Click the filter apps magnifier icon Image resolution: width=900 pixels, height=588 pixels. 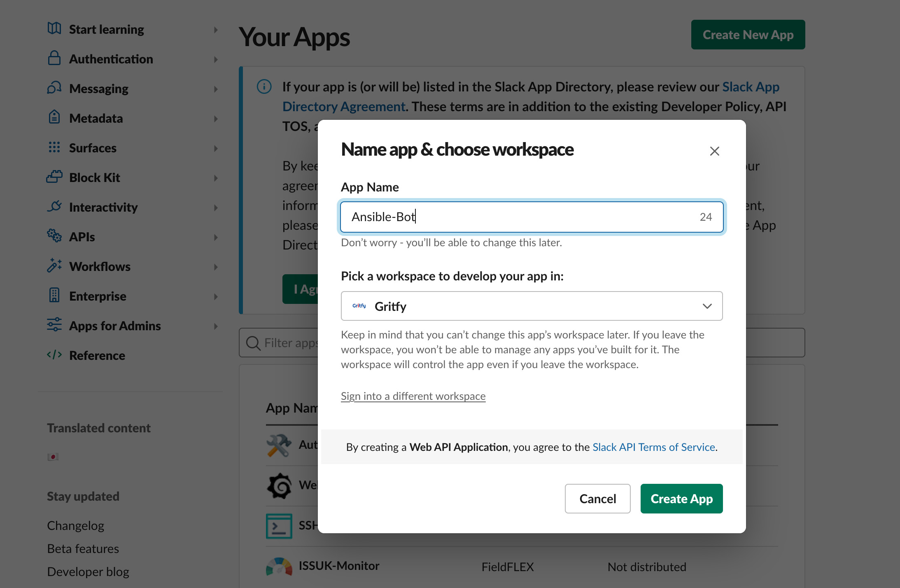click(253, 343)
